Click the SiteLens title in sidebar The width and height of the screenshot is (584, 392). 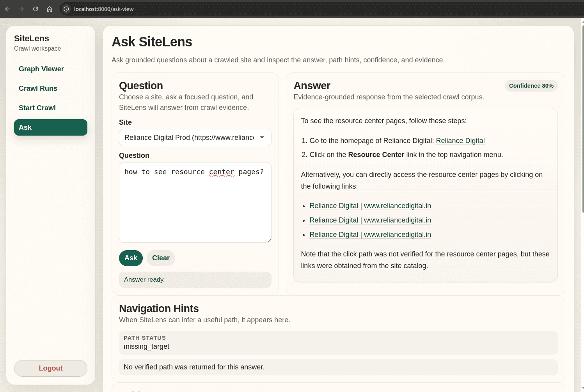click(32, 39)
